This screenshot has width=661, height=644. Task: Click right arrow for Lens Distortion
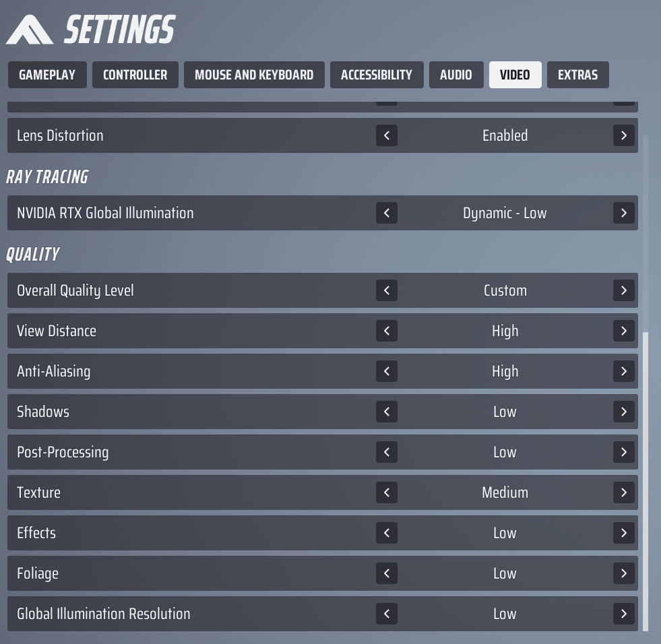coord(624,135)
